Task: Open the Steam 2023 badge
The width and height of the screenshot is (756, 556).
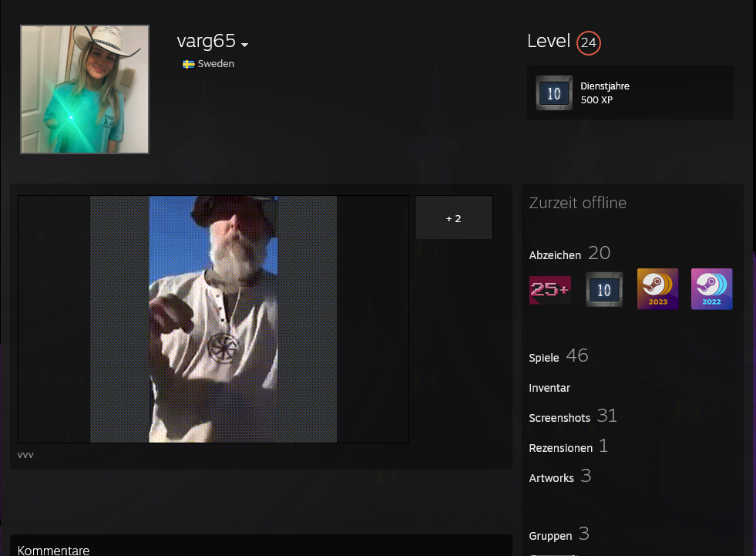Action: pos(657,289)
